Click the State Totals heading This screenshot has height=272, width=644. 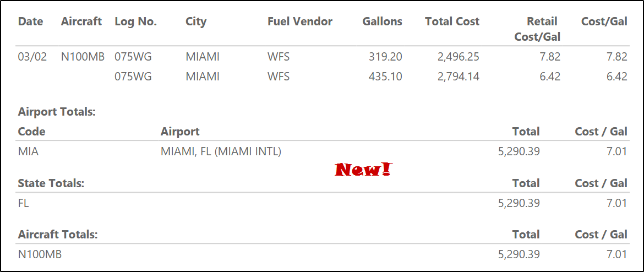click(51, 183)
